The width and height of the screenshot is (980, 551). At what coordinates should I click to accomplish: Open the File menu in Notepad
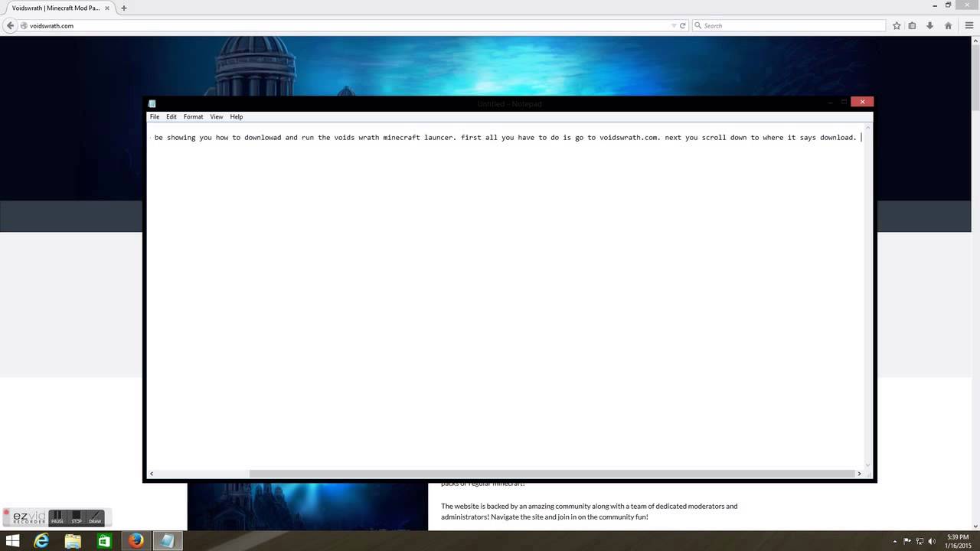[155, 117]
